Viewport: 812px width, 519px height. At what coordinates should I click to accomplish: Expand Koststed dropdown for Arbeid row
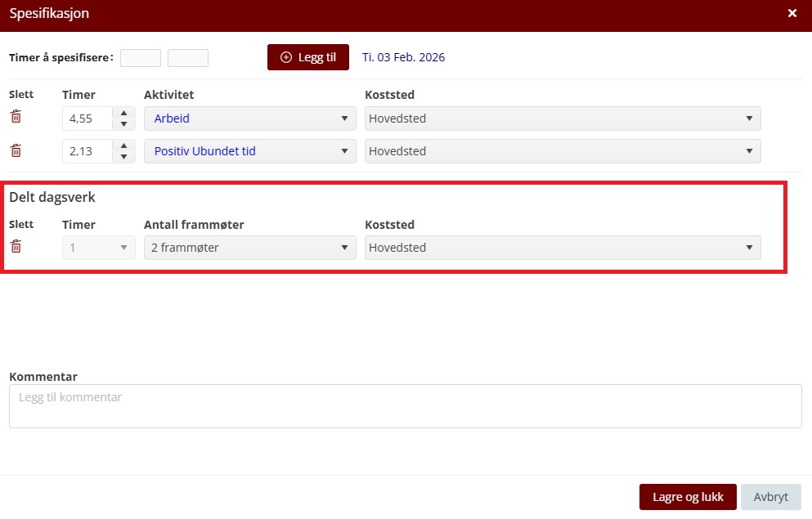(x=562, y=119)
